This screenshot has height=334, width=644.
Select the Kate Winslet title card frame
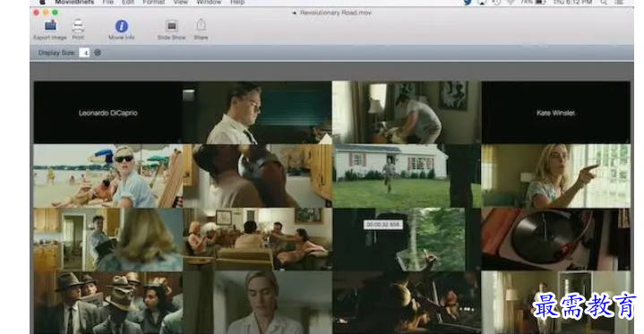[555, 112]
